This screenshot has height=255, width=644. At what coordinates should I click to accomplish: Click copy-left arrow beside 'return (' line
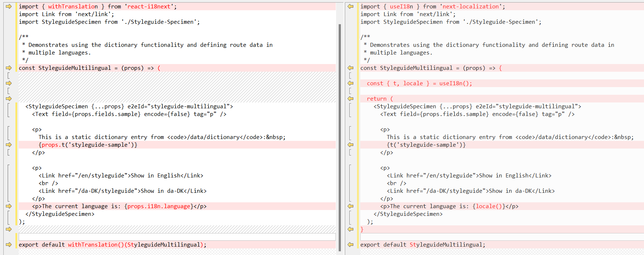[350, 99]
